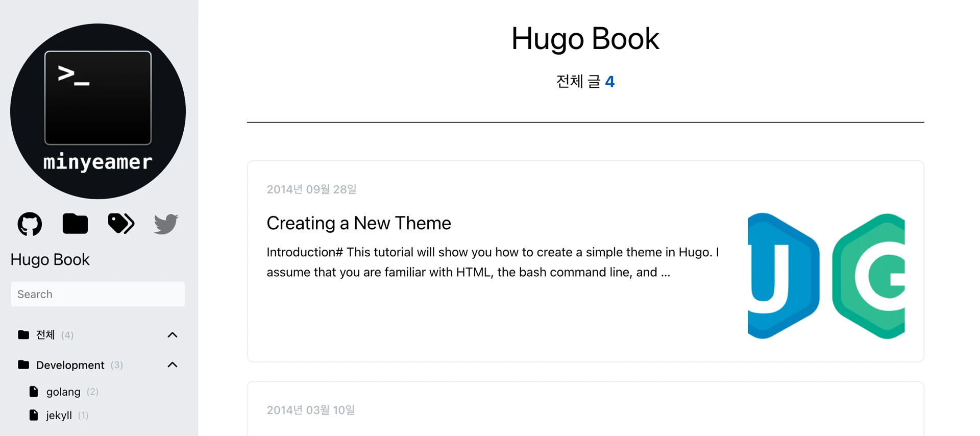980x436 pixels.
Task: Open the Creating a New Theme post
Action: pos(359,223)
